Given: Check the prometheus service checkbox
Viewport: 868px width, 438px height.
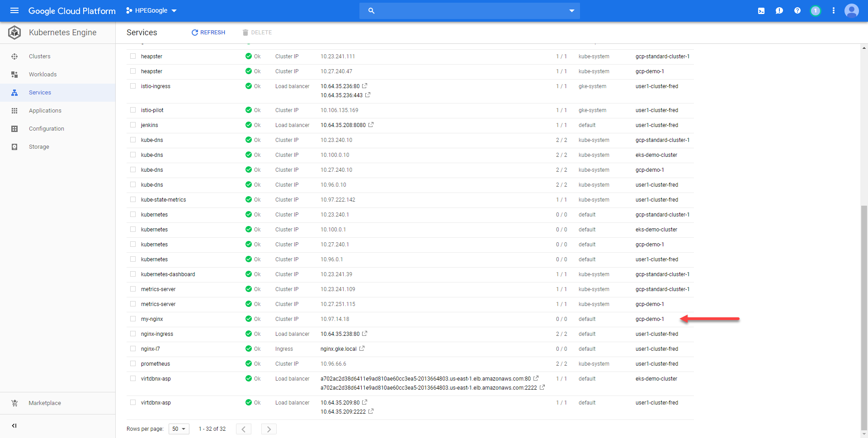Looking at the screenshot, I should [133, 363].
